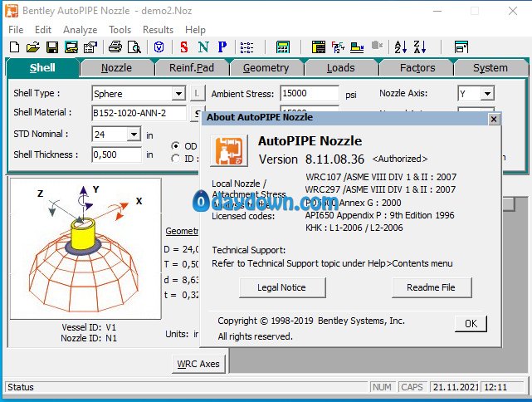Click the Ambient Stress input field
Screen dimensions: 532x402
(x=309, y=93)
